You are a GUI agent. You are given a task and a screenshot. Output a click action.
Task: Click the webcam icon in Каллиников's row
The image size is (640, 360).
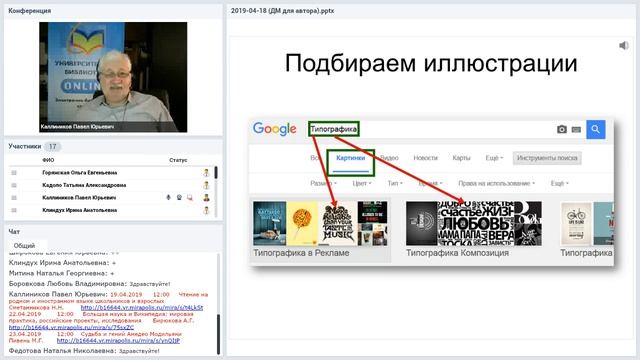tap(179, 198)
